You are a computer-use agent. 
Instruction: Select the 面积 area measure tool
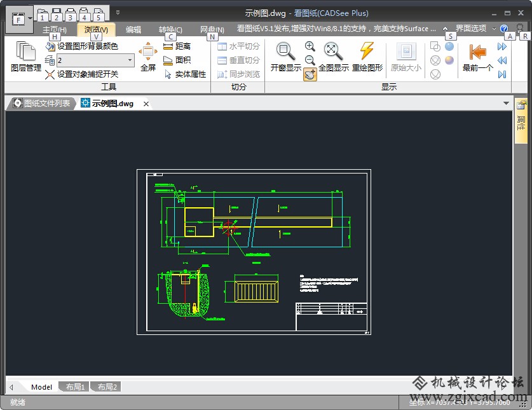tap(177, 60)
